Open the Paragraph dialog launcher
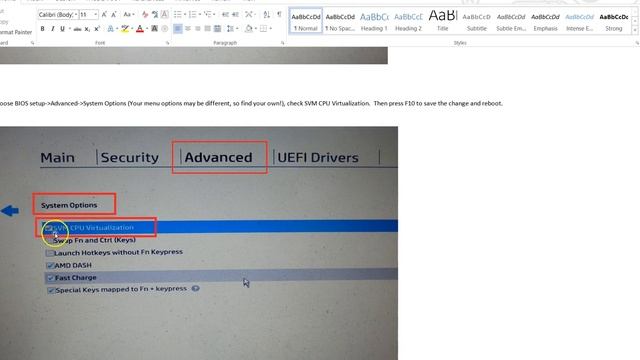This screenshot has height=360, width=640. (282, 43)
